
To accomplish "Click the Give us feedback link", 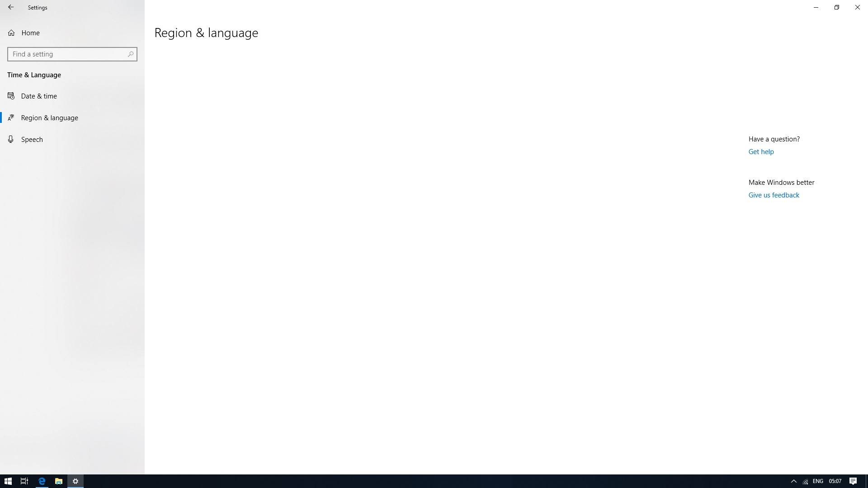I will point(773,195).
